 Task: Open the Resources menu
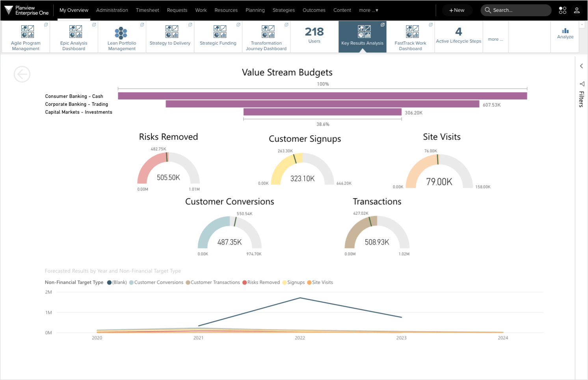tap(226, 10)
